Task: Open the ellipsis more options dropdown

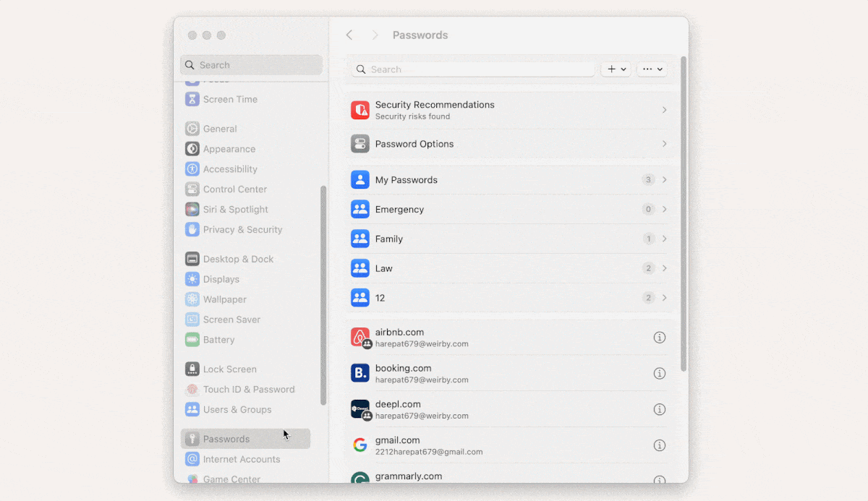Action: tap(652, 69)
